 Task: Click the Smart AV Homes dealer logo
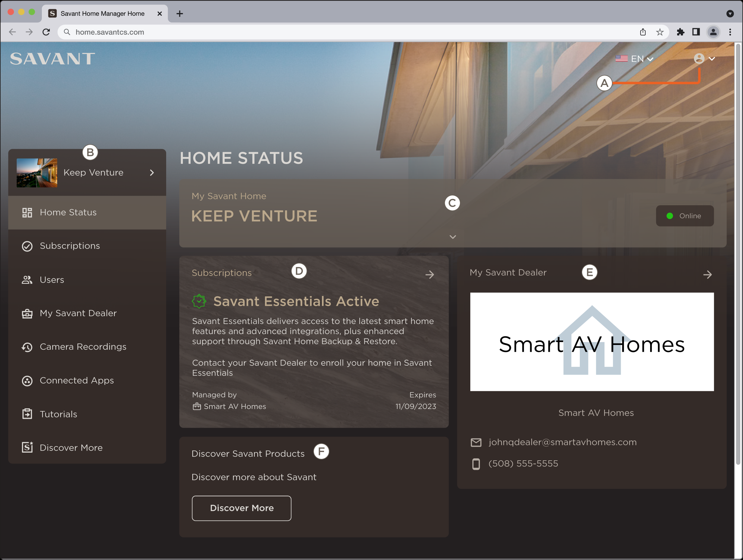pyautogui.click(x=592, y=342)
